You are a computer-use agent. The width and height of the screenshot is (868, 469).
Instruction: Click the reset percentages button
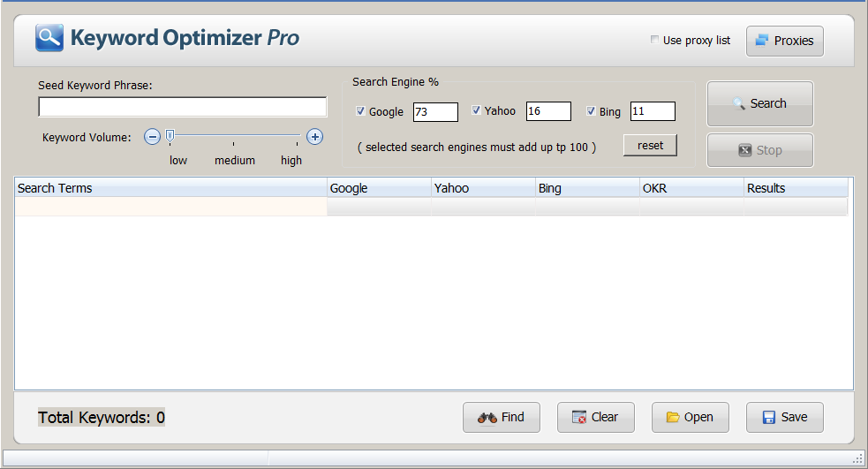[650, 146]
